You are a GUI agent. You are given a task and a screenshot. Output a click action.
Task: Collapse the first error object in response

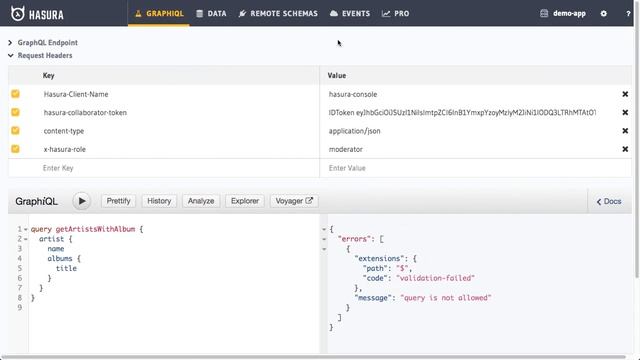[324, 249]
